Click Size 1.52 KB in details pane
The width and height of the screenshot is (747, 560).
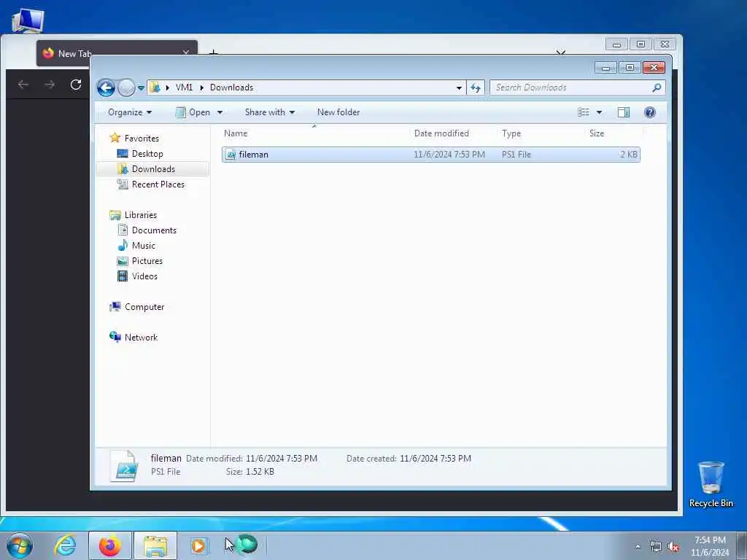click(x=250, y=472)
